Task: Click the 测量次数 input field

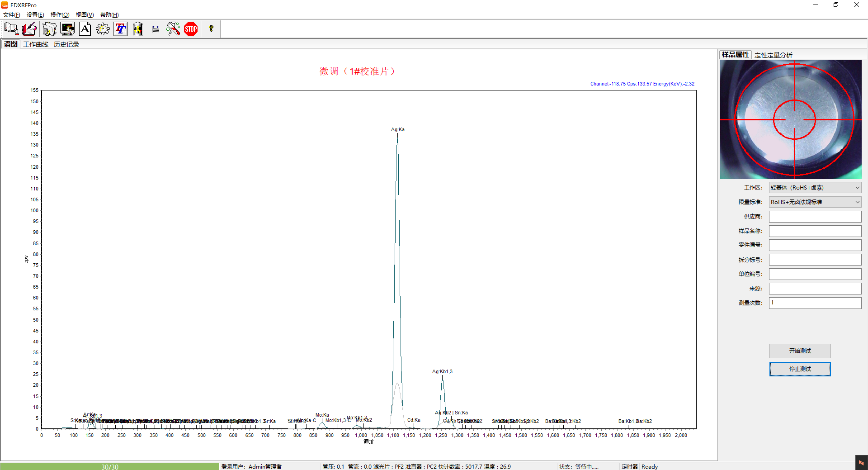Action: tap(815, 303)
